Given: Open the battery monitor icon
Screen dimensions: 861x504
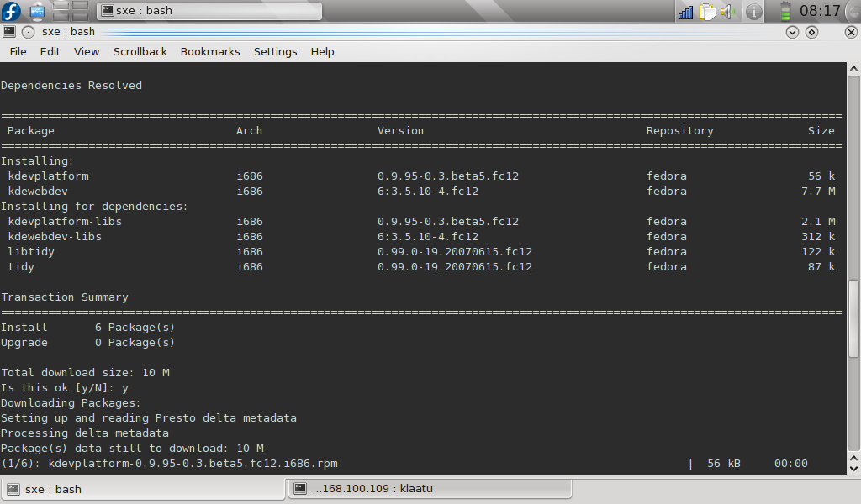Looking at the screenshot, I should pos(785,11).
